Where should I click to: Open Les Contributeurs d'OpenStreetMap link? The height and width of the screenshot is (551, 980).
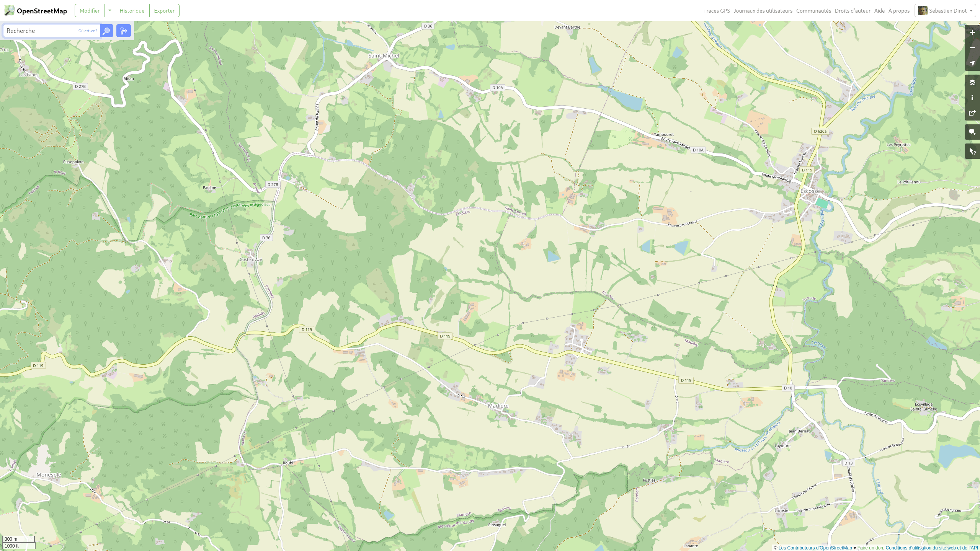(x=815, y=548)
